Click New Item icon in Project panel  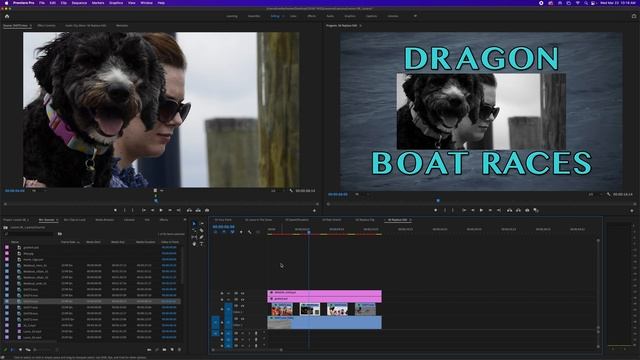[172, 349]
